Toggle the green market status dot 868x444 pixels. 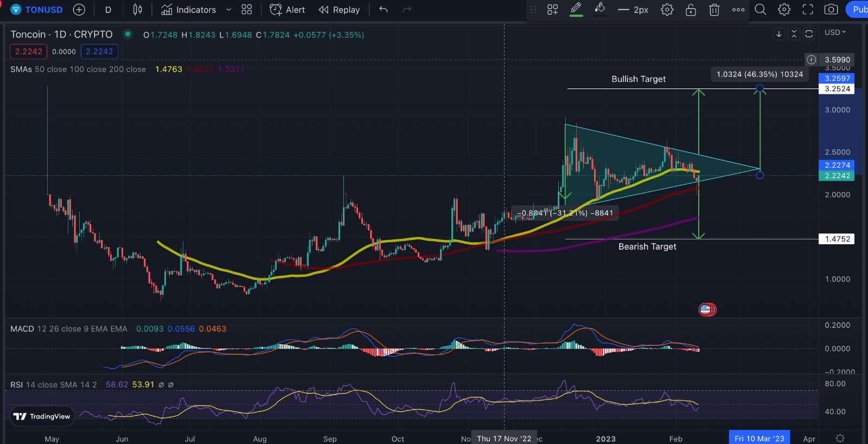(x=127, y=34)
